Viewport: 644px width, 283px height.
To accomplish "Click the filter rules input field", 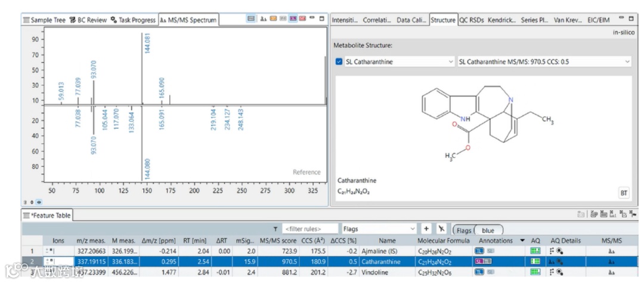I will (x=309, y=229).
